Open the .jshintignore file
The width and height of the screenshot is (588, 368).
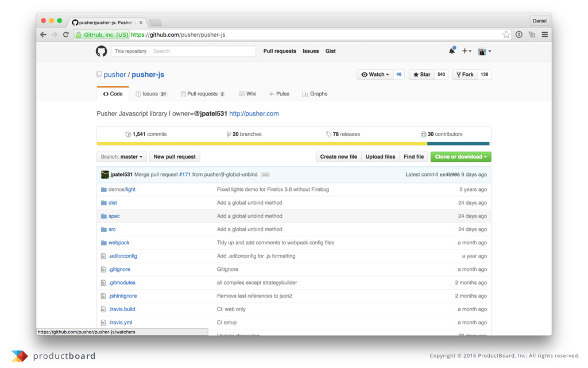point(123,296)
